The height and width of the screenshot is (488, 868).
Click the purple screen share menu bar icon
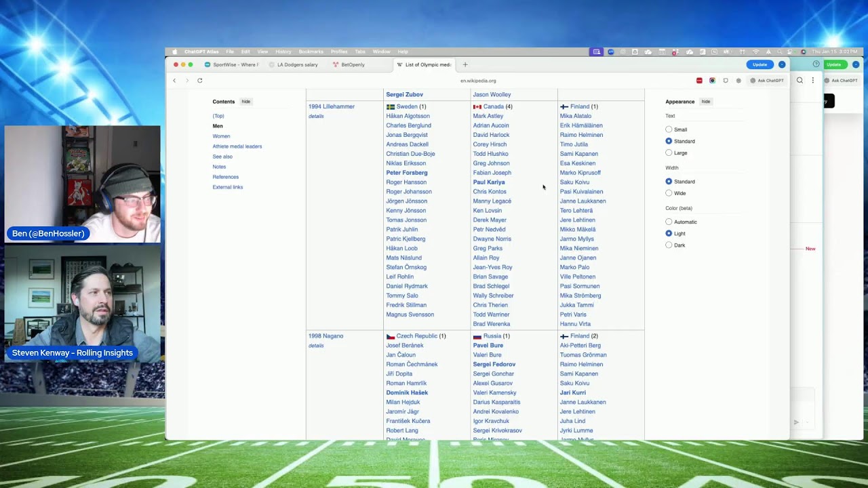[597, 52]
